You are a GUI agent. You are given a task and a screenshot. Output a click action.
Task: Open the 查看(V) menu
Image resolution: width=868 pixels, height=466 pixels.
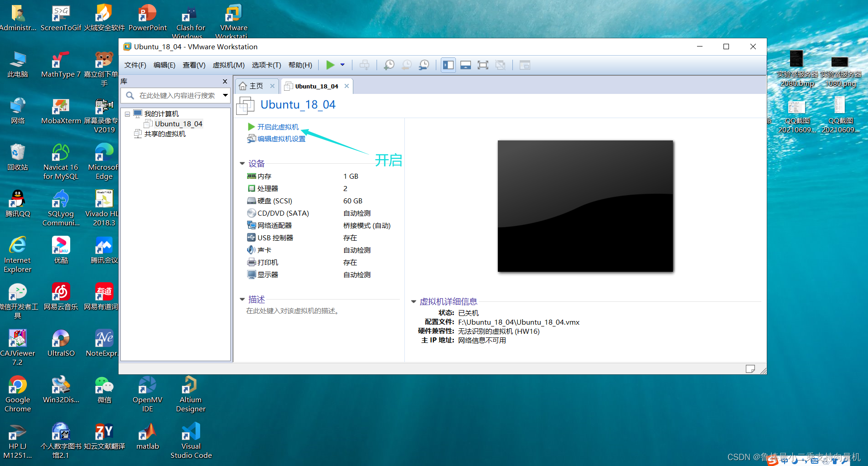point(194,65)
